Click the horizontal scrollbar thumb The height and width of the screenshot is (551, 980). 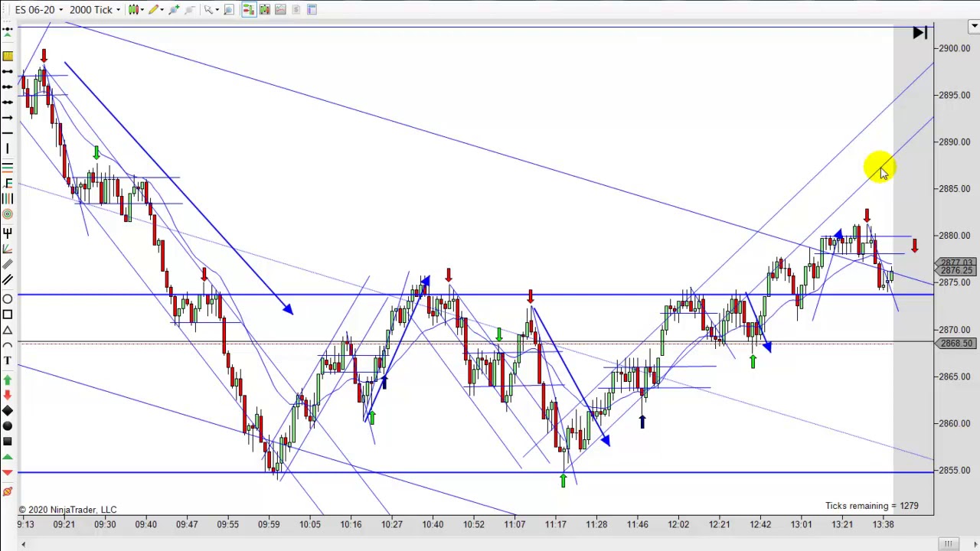948,544
